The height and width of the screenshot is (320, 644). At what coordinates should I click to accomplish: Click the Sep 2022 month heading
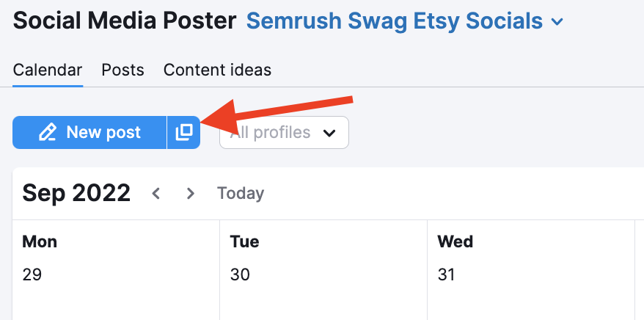pos(76,193)
